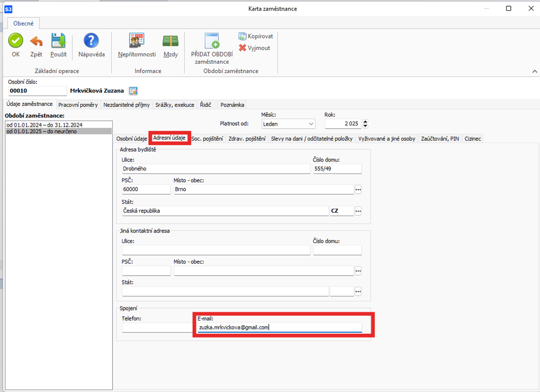Screen dimensions: 540x392
Task: Click the Použít save icon
Action: (x=58, y=41)
